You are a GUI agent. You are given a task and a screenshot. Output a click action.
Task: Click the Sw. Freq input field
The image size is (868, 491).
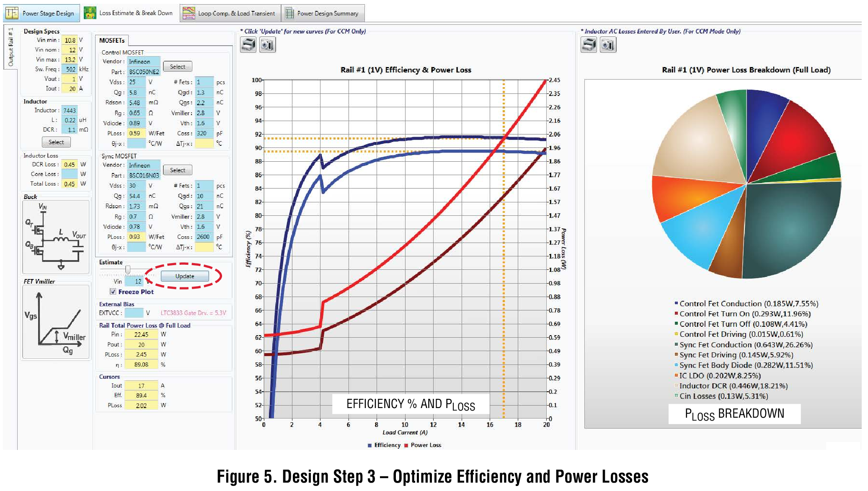70,69
